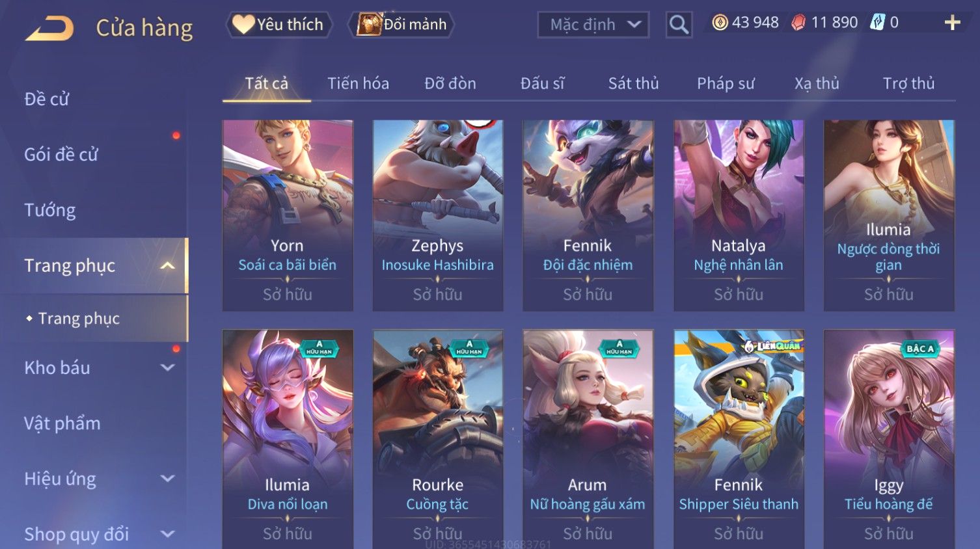Switch to the Pháp sư tab
980x549 pixels.
click(x=726, y=83)
